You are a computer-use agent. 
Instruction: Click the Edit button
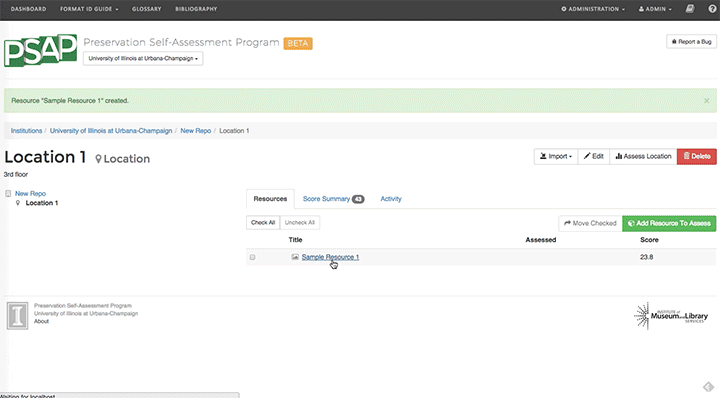593,157
